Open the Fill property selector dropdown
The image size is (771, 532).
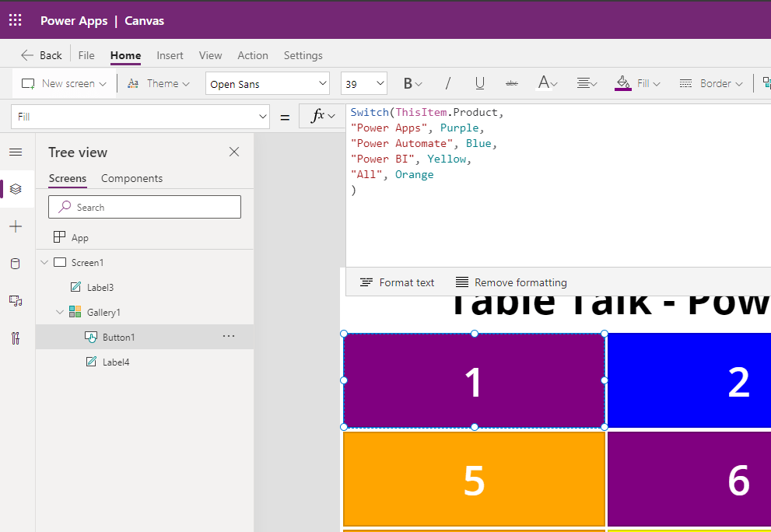140,117
